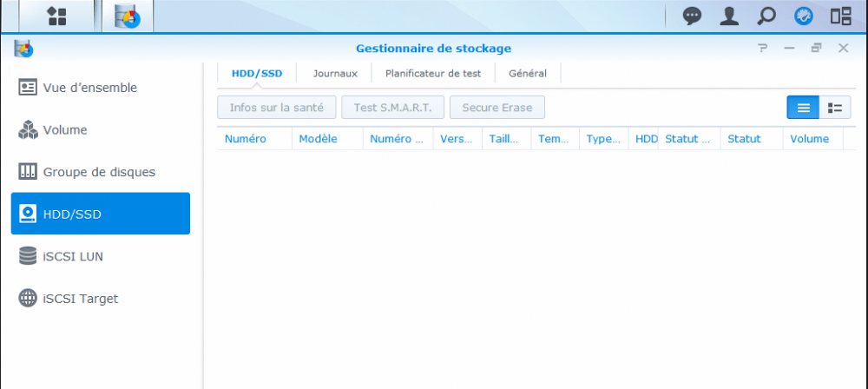868x389 pixels.
Task: Sort by the Volume column header
Action: click(812, 139)
